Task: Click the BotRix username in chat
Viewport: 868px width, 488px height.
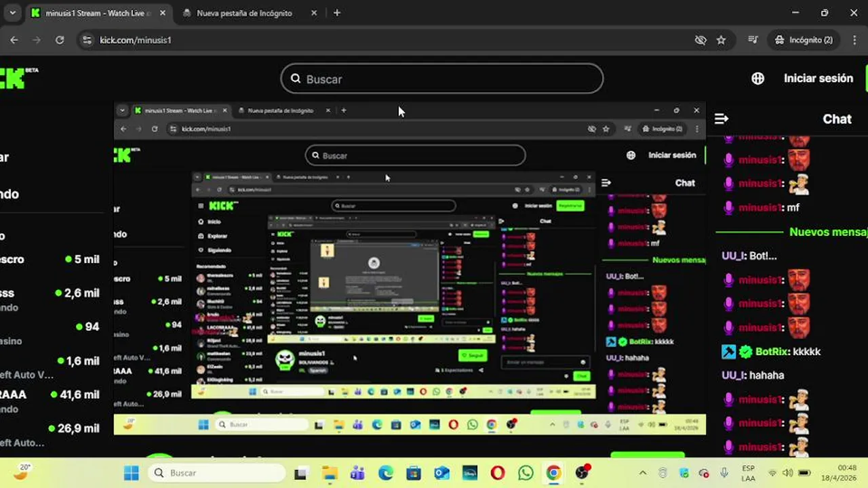Action: (x=772, y=352)
